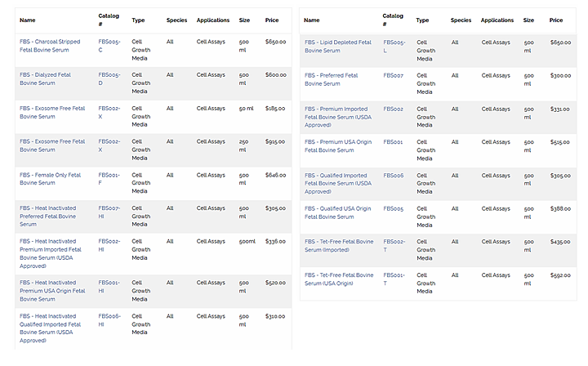Click the Price column header in right table
This screenshot has width=588, height=366.
pyautogui.click(x=556, y=20)
